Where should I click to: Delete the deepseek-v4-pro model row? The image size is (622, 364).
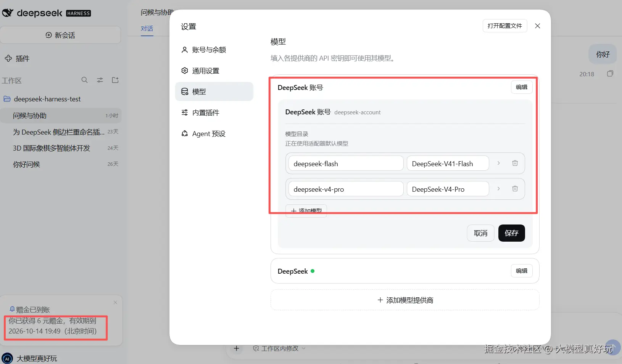pyautogui.click(x=515, y=189)
